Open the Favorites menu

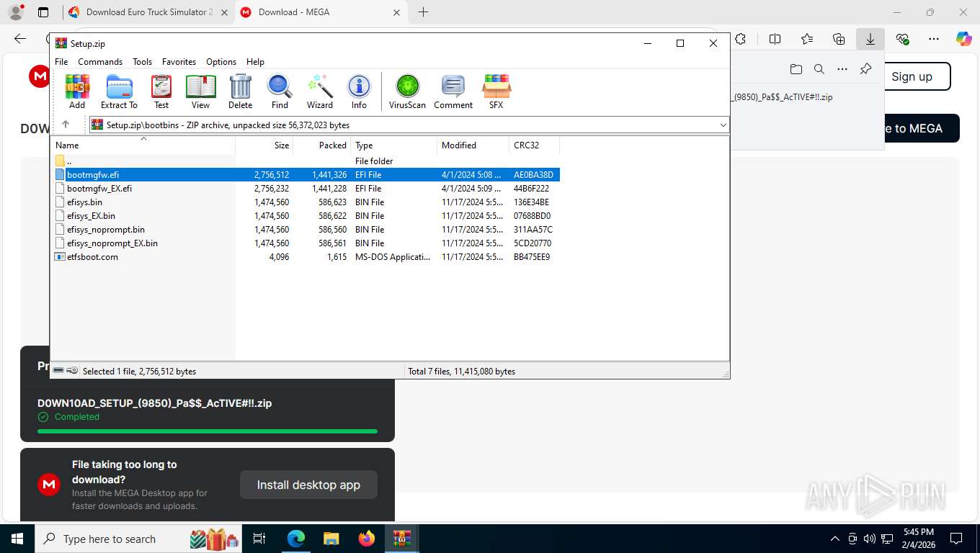179,62
